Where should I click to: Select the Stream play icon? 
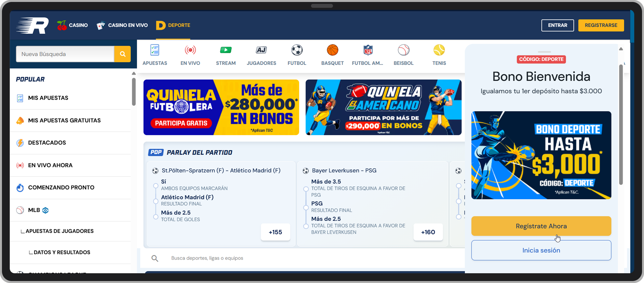pyautogui.click(x=226, y=50)
